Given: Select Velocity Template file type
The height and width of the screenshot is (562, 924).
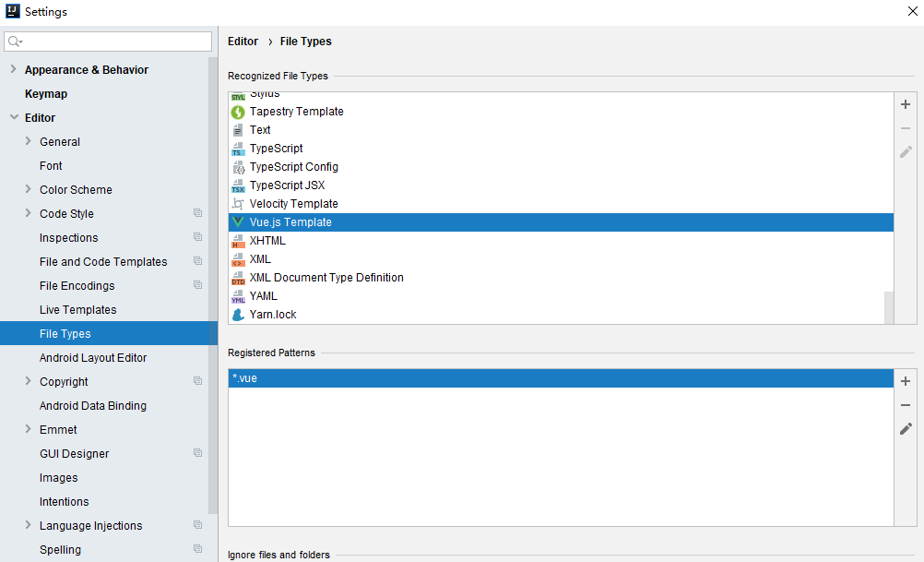Looking at the screenshot, I should (x=561, y=204).
